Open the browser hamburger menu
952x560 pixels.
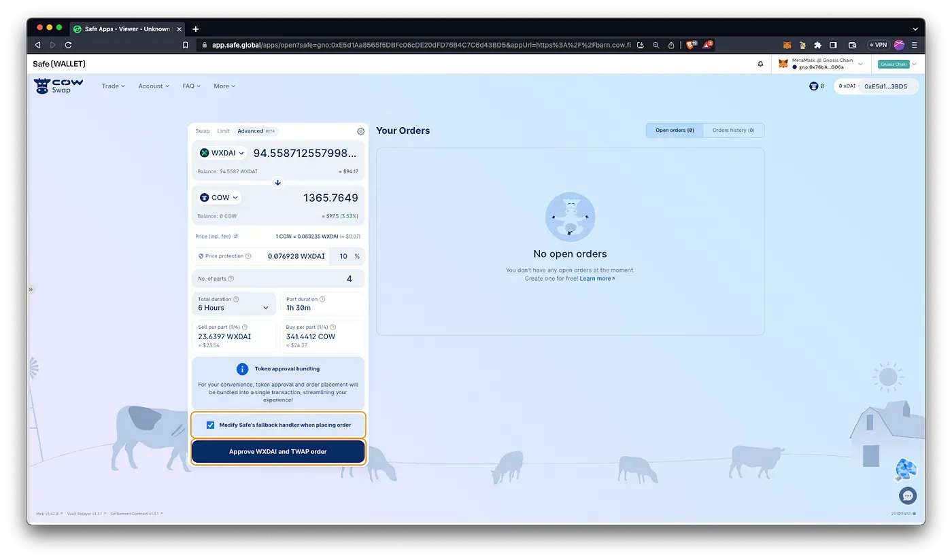click(915, 45)
